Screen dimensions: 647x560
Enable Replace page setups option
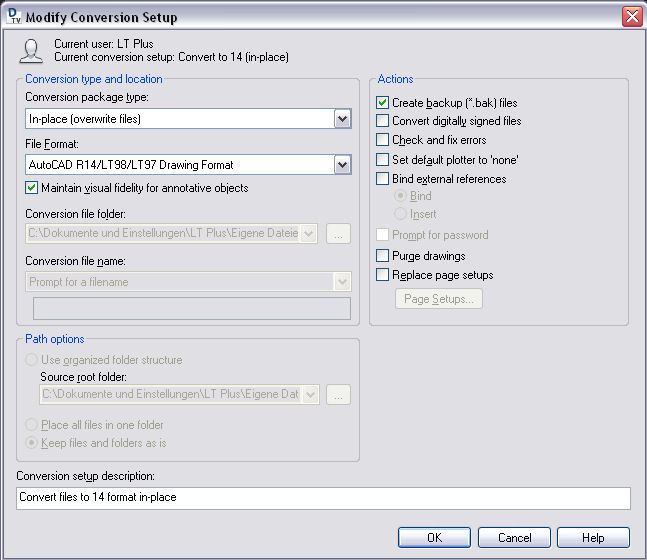coord(383,275)
